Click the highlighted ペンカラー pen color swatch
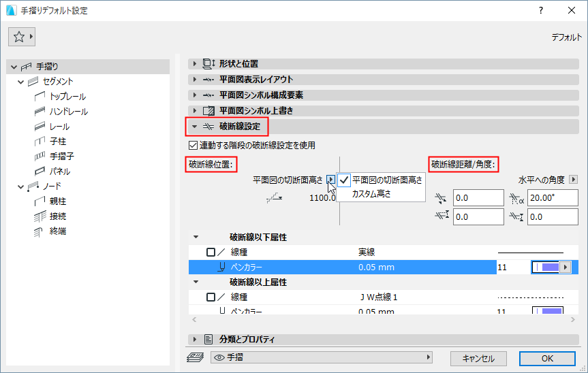The image size is (588, 373). pyautogui.click(x=546, y=267)
